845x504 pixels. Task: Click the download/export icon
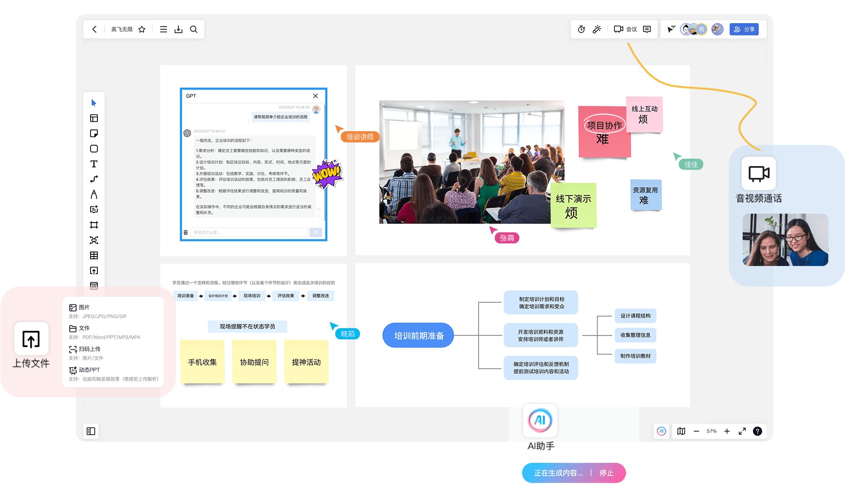point(178,29)
